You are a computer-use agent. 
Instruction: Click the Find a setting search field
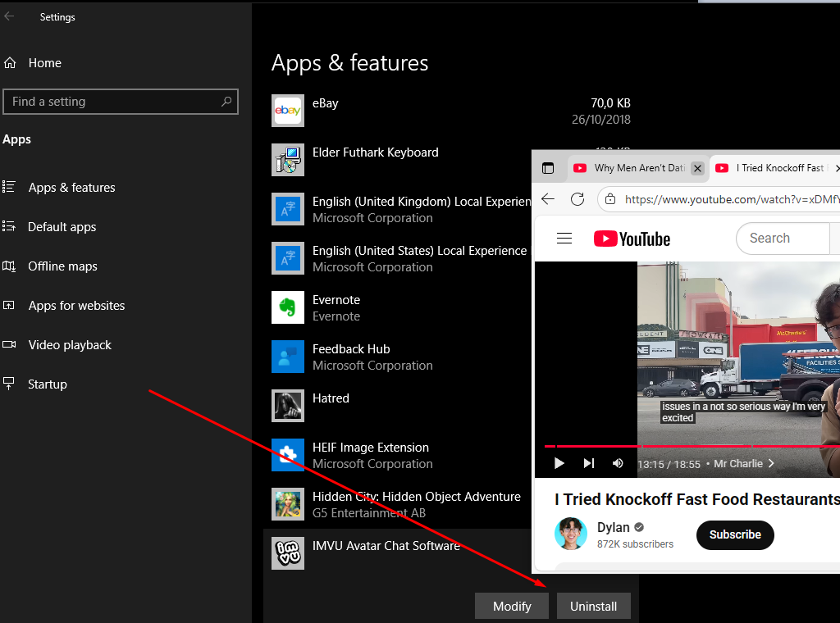121,102
